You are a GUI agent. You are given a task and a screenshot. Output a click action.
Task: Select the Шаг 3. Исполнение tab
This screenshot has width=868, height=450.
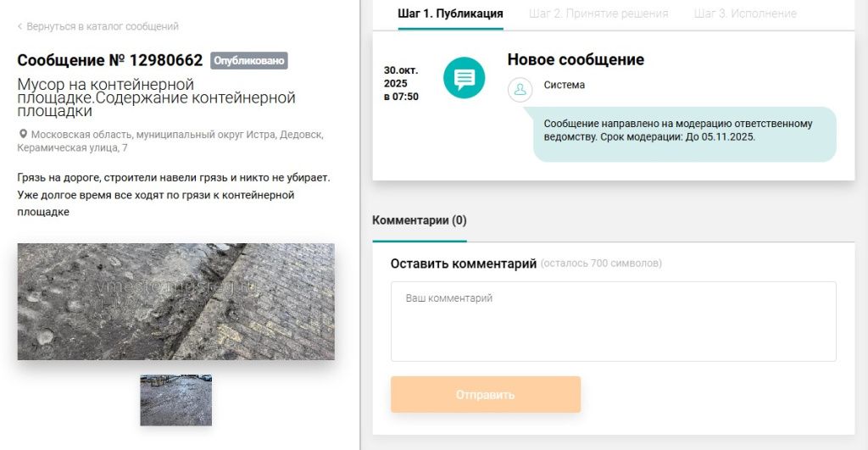[x=744, y=14]
